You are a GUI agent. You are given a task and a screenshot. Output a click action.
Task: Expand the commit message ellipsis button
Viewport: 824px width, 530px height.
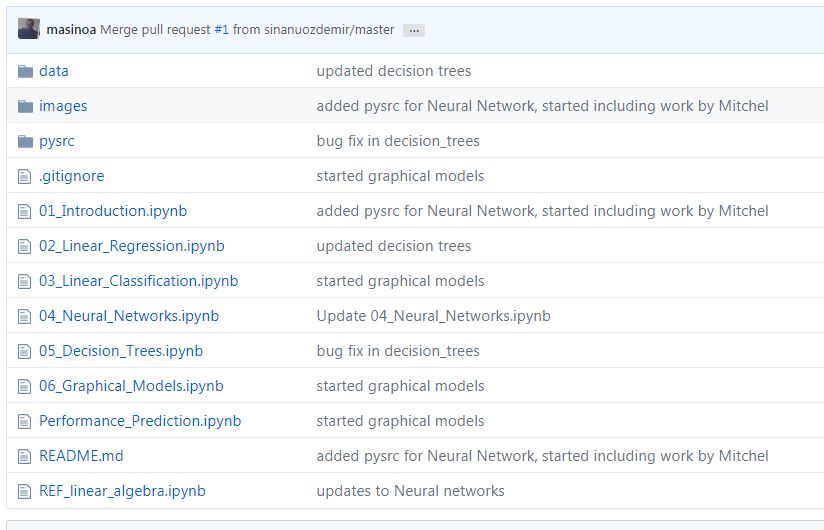point(414,30)
